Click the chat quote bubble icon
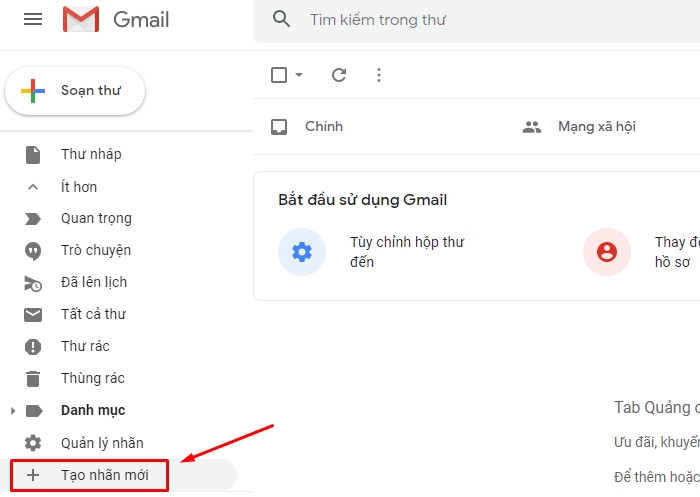This screenshot has height=497, width=700. pos(33,251)
